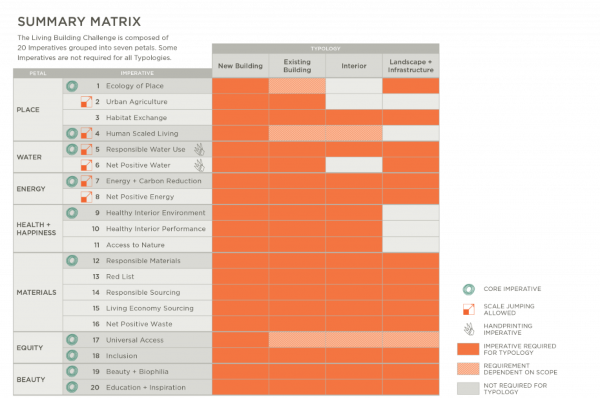
Task: Select the New Building typology header
Action: [240, 66]
